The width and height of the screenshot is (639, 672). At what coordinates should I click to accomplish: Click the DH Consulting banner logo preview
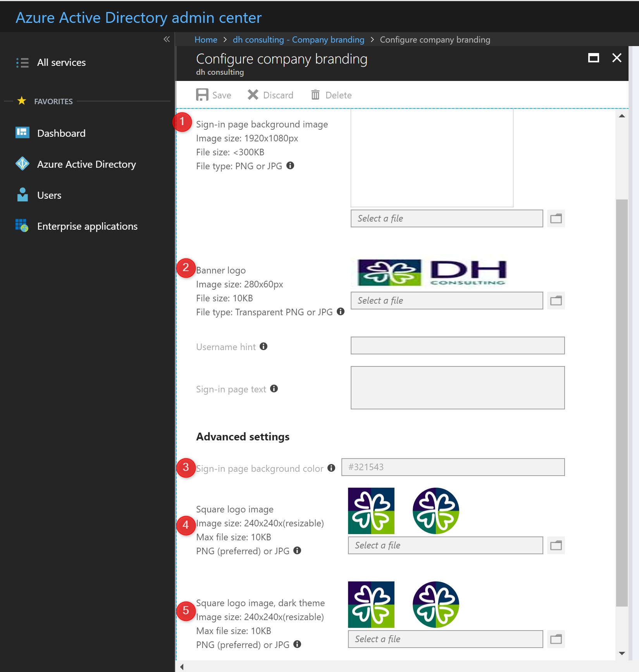coord(432,273)
